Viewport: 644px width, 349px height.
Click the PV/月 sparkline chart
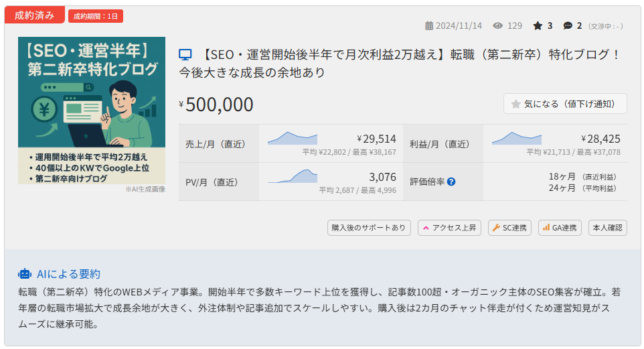pyautogui.click(x=293, y=176)
